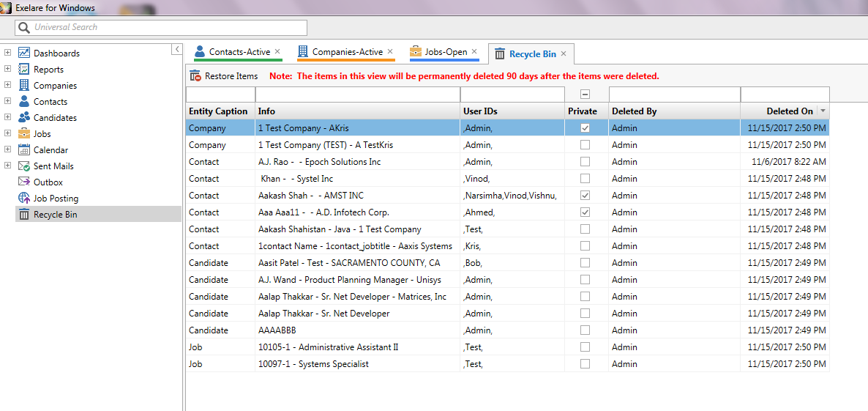
Task: Expand the Dashboards tree node
Action: (x=8, y=53)
